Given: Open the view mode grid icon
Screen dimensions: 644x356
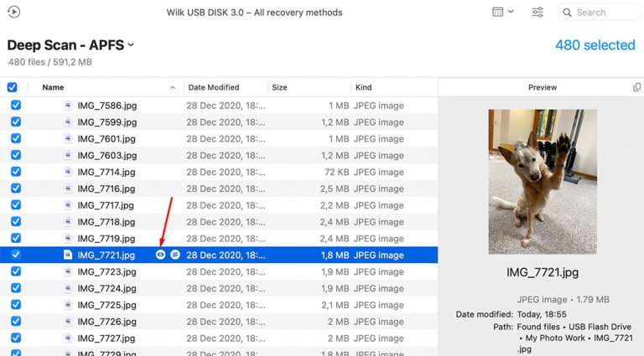Looking at the screenshot, I should tap(498, 13).
